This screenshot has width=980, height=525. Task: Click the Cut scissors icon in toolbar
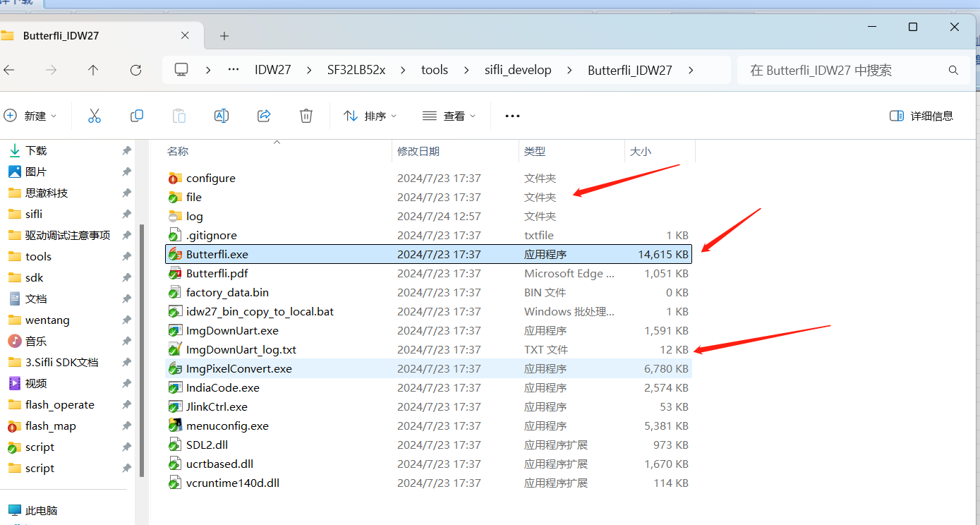pos(95,116)
